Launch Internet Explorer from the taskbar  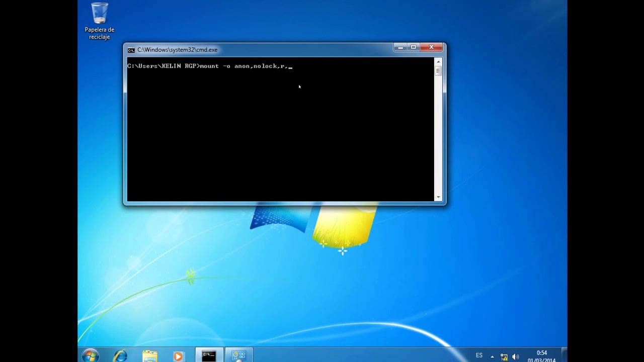[x=120, y=356]
